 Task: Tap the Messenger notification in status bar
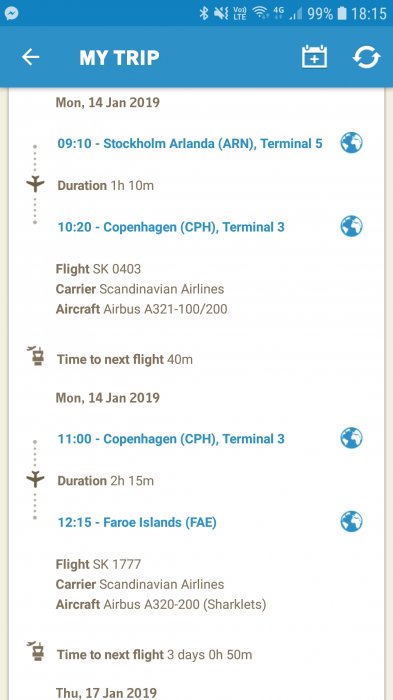(12, 13)
